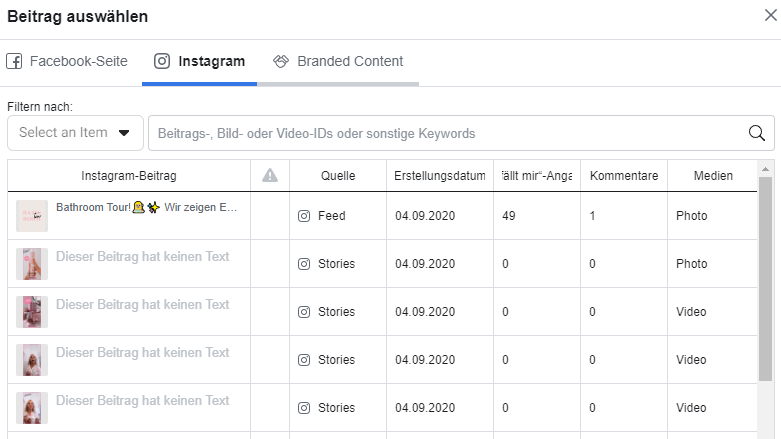Viewport: 781px width, 439px height.
Task: Select the Bathroom Tour post text
Action: tap(146, 208)
